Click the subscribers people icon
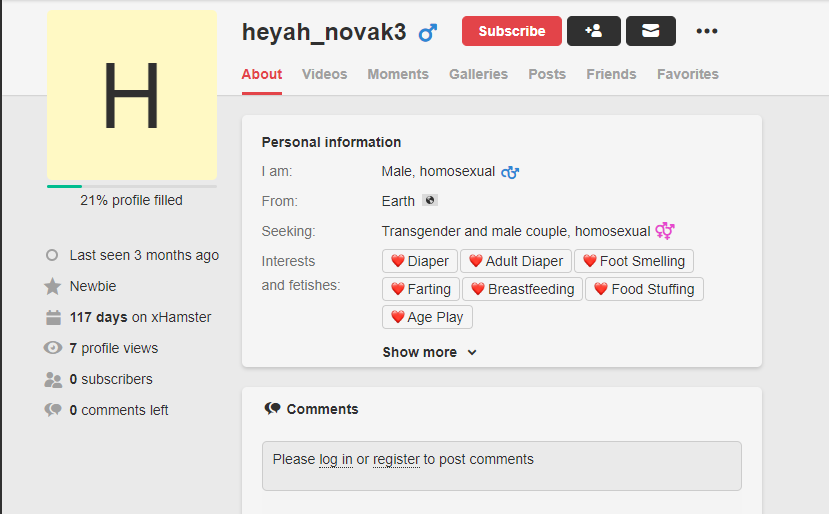This screenshot has width=829, height=514. 53,380
